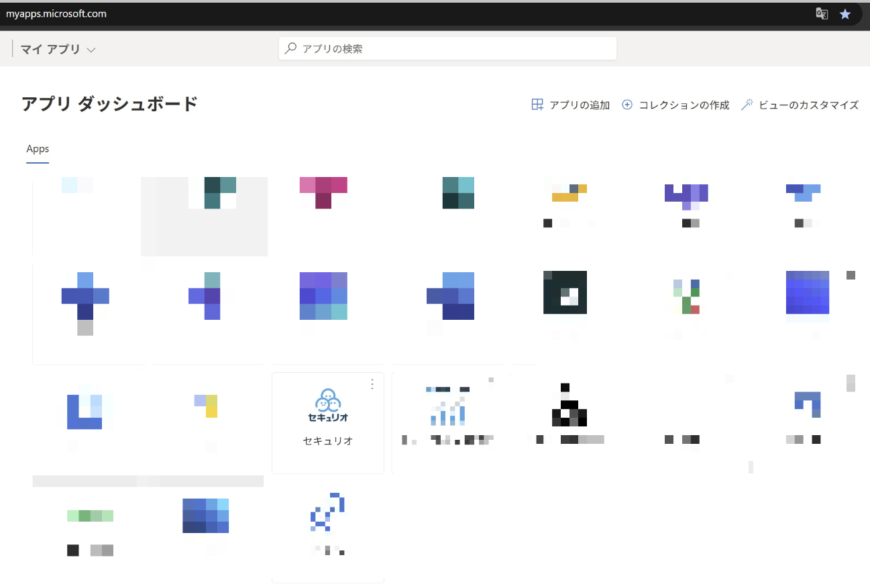This screenshot has height=588, width=870.
Task: Click the コレクションの作成 button
Action: (x=675, y=105)
